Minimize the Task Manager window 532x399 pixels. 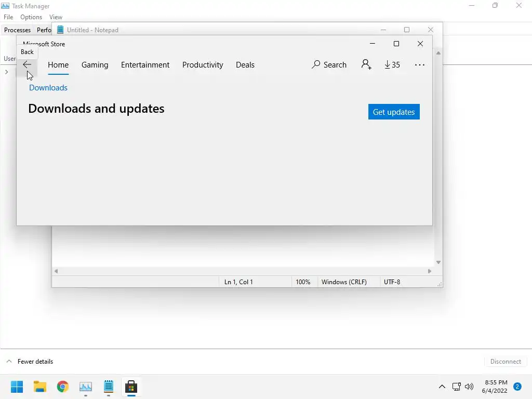472,5
